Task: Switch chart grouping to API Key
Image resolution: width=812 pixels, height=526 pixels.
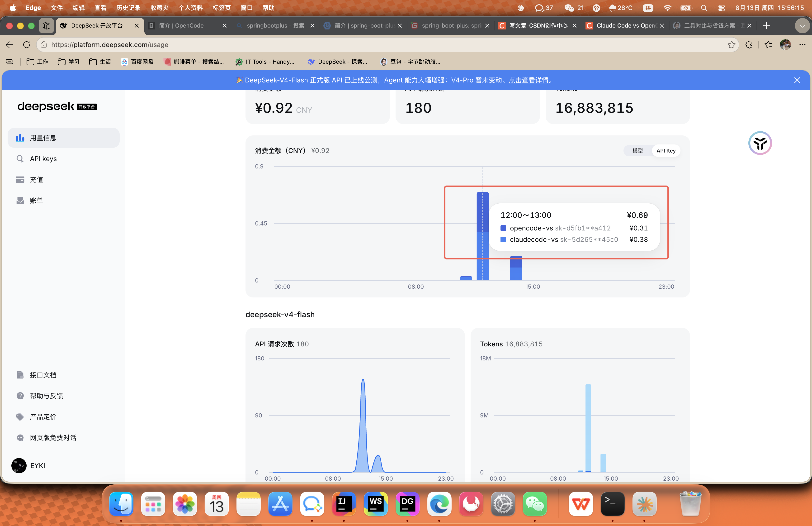Action: [x=666, y=151]
